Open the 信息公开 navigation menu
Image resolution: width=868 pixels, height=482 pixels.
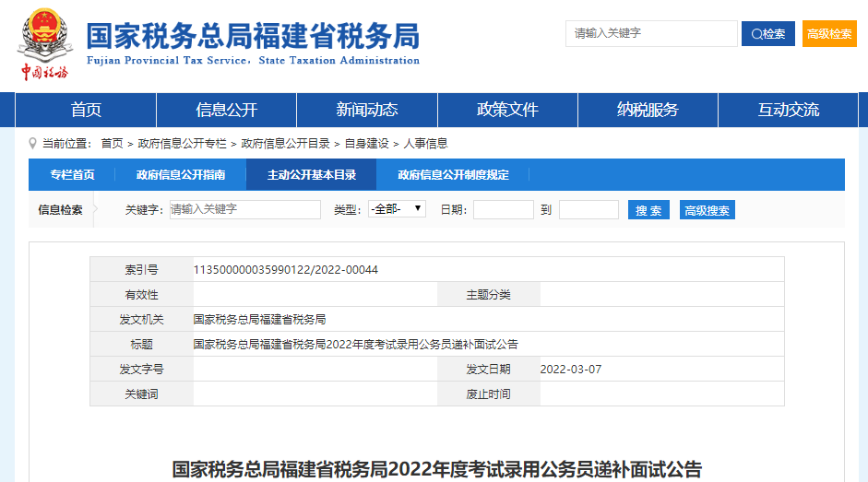tap(226, 110)
